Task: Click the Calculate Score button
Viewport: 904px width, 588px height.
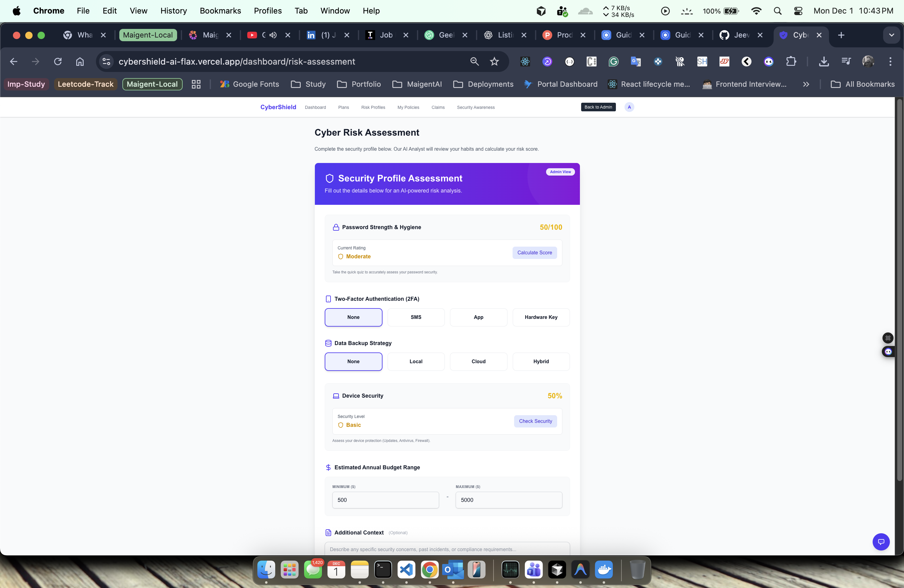Action: tap(534, 252)
